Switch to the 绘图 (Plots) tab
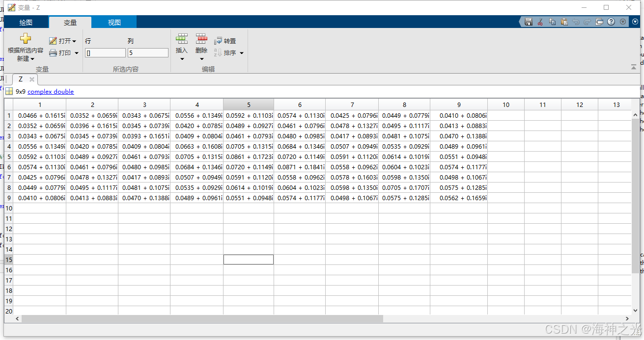Image resolution: width=644 pixels, height=340 pixels. pyautogui.click(x=26, y=23)
